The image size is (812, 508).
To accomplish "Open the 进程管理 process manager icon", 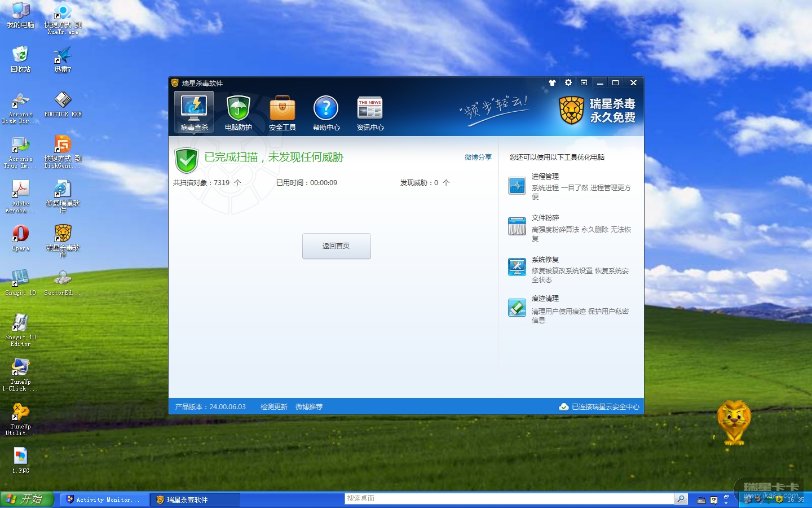I will (x=517, y=186).
